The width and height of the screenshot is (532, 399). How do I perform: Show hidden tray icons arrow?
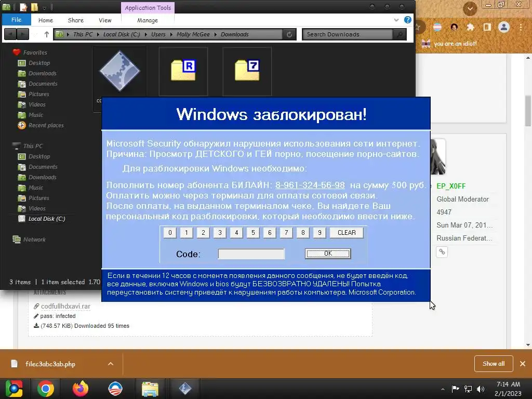point(443,389)
